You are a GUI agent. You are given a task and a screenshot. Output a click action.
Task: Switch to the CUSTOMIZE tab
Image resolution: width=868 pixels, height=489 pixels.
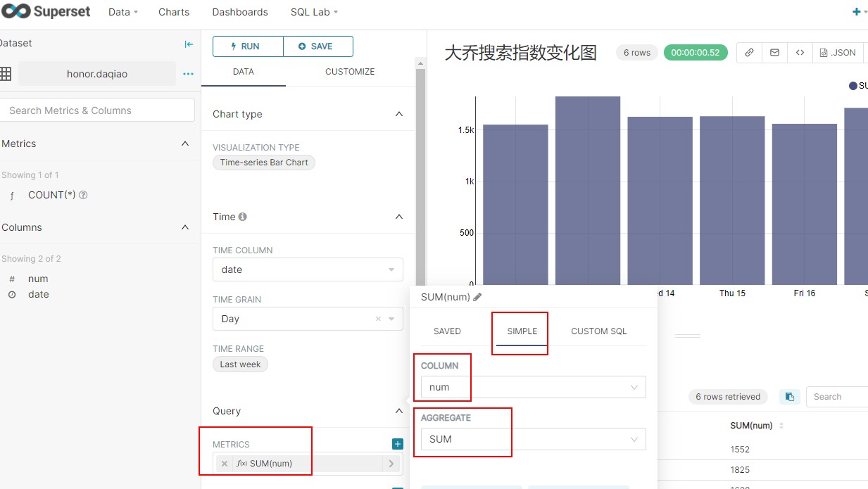click(x=350, y=72)
